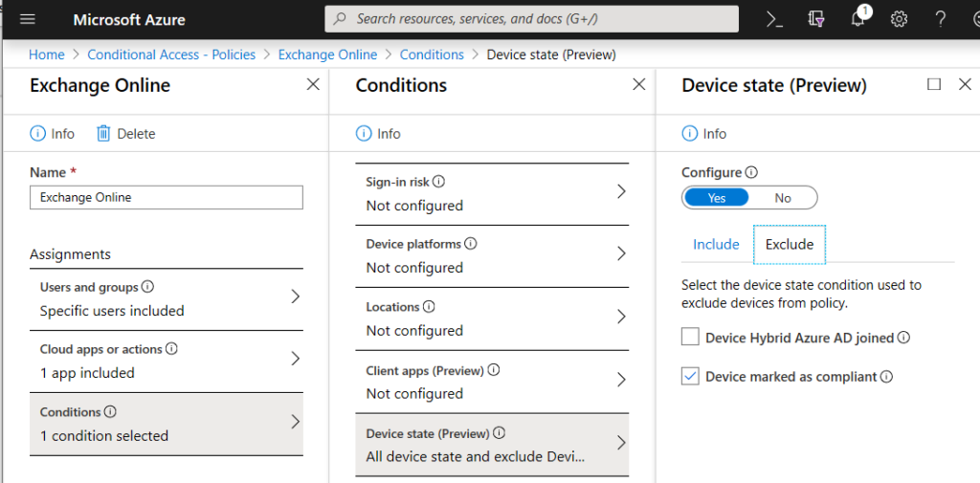Set Configure toggle to Yes
Image resolution: width=980 pixels, height=483 pixels.
coord(716,198)
